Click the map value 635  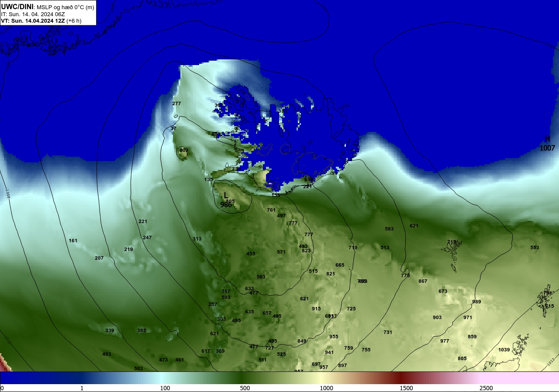(x=249, y=312)
